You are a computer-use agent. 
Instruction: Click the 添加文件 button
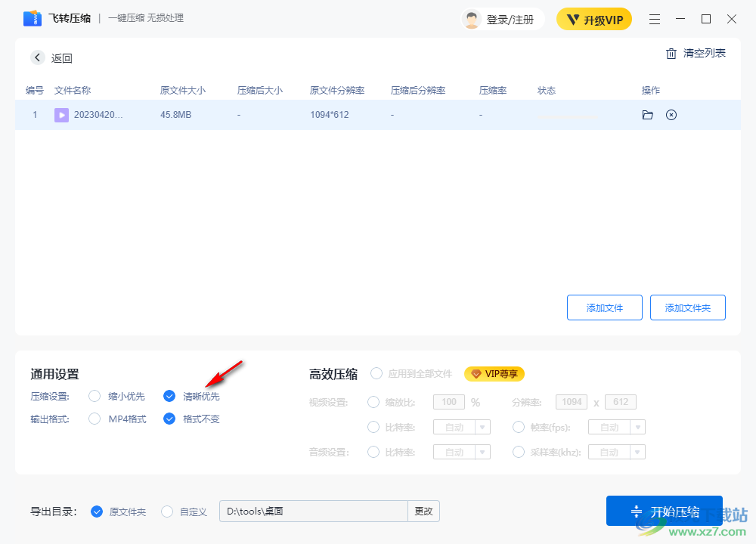[x=605, y=308]
